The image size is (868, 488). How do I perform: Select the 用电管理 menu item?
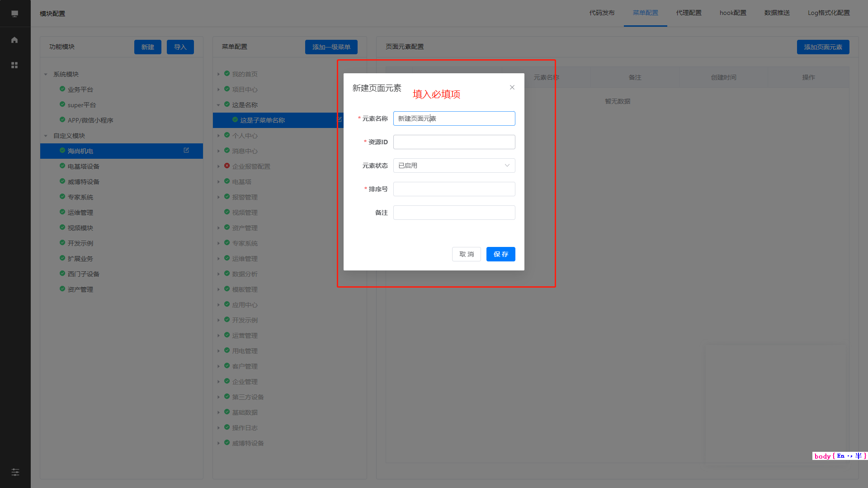245,351
